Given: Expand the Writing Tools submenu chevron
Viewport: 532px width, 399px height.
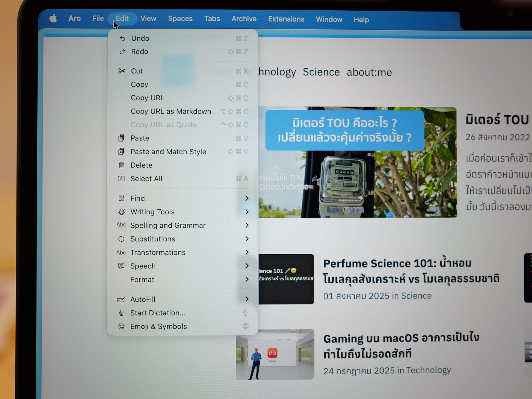Looking at the screenshot, I should point(247,212).
